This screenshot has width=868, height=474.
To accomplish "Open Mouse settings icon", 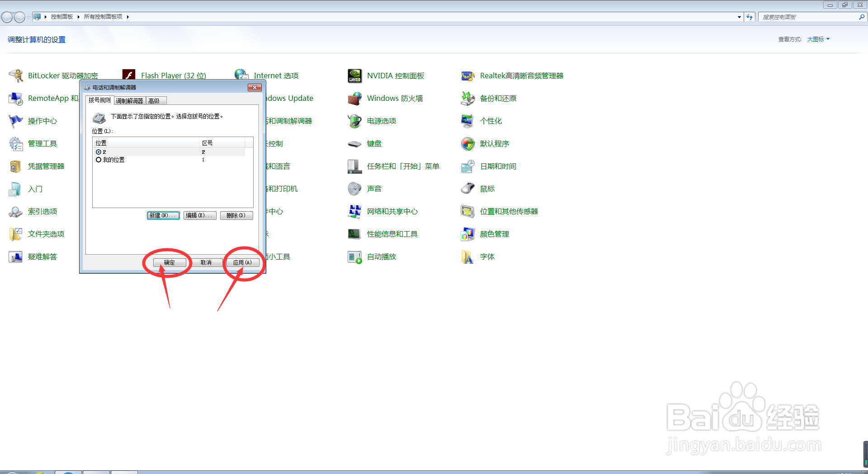I will pyautogui.click(x=468, y=189).
